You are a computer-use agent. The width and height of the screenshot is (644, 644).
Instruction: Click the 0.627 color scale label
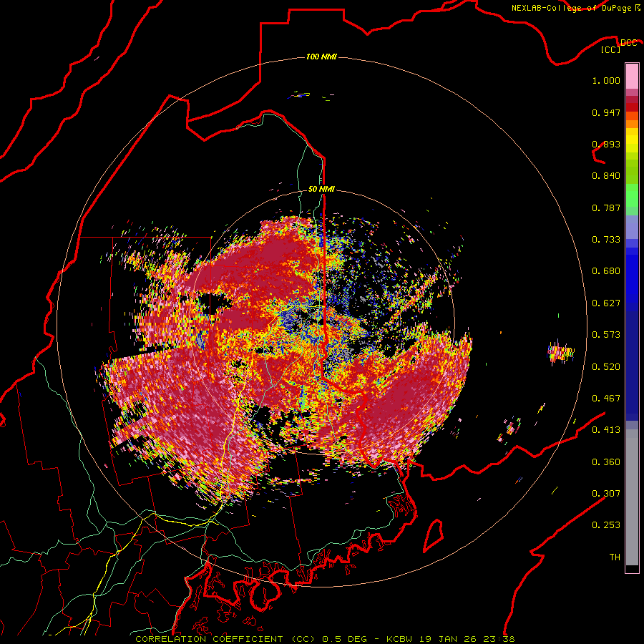[606, 303]
